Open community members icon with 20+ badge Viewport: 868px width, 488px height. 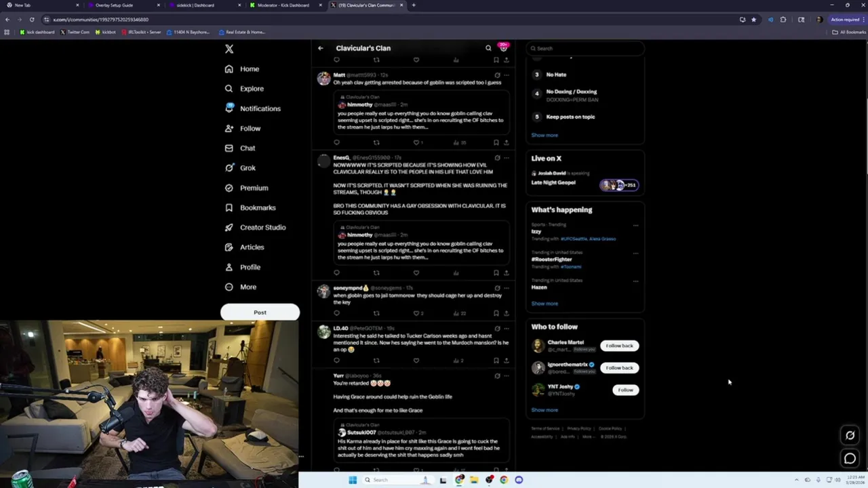tap(503, 47)
